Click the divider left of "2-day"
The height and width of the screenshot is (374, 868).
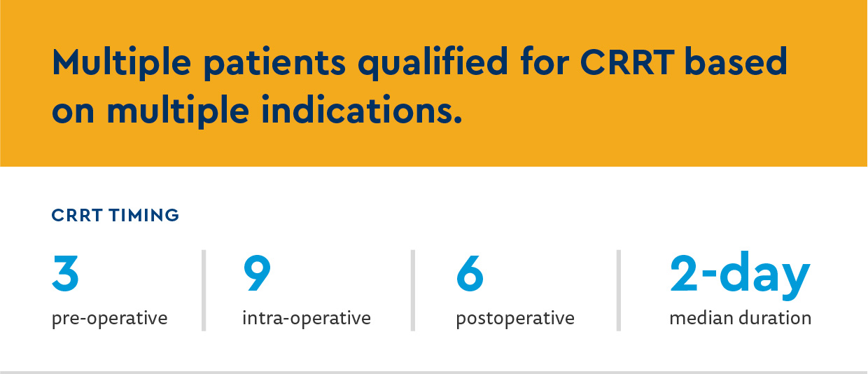(x=619, y=290)
